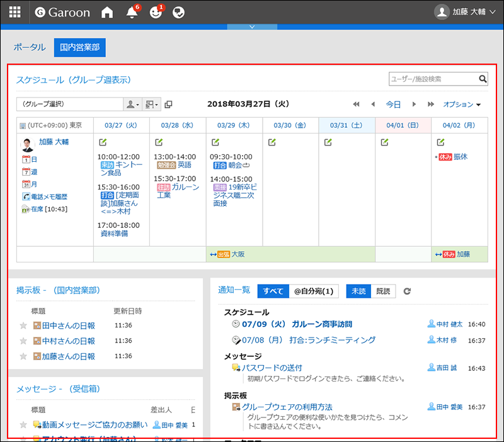Open the 朝会 meeting appointment
Screen dimensions: 504x442
[x=235, y=166]
